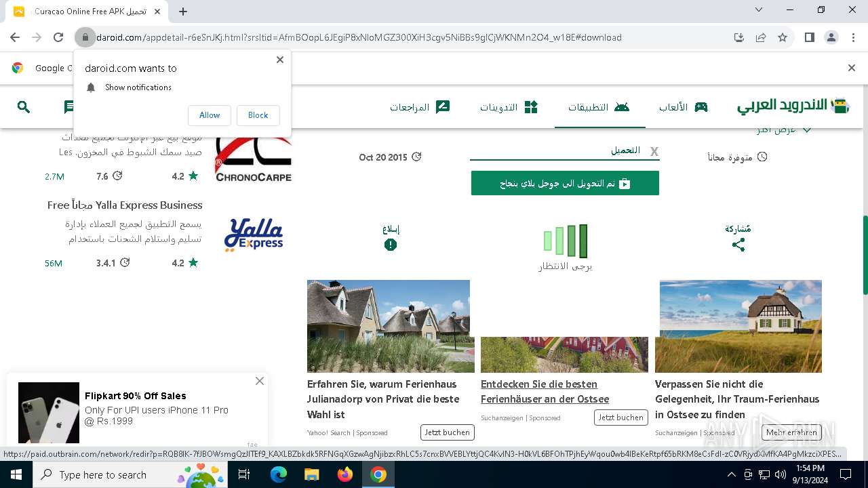868x488 pixels.
Task: Click the إبلاغ report icon
Action: pos(391,245)
